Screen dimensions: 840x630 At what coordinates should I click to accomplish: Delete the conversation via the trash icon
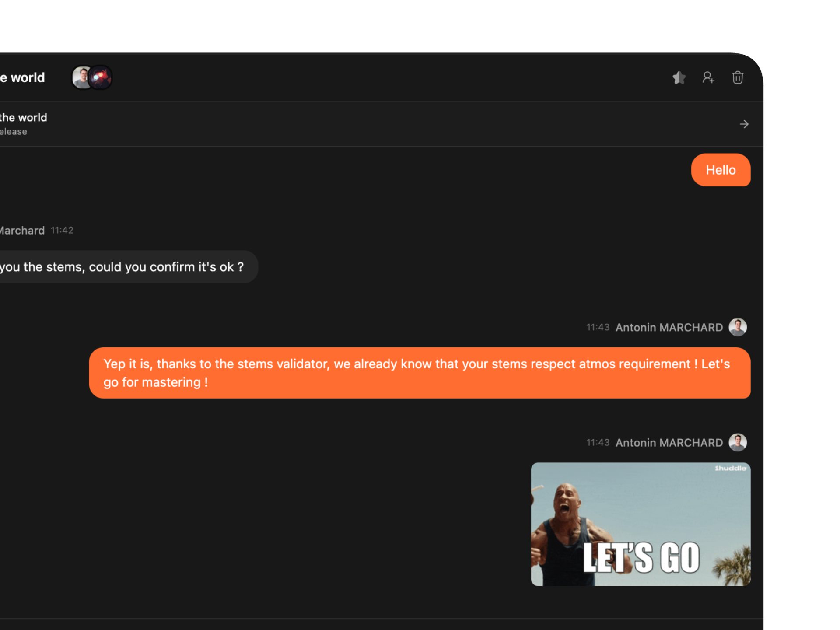point(738,77)
